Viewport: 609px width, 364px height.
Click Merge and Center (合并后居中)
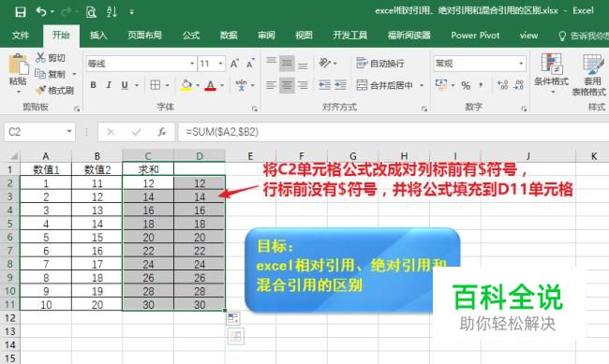coord(384,85)
